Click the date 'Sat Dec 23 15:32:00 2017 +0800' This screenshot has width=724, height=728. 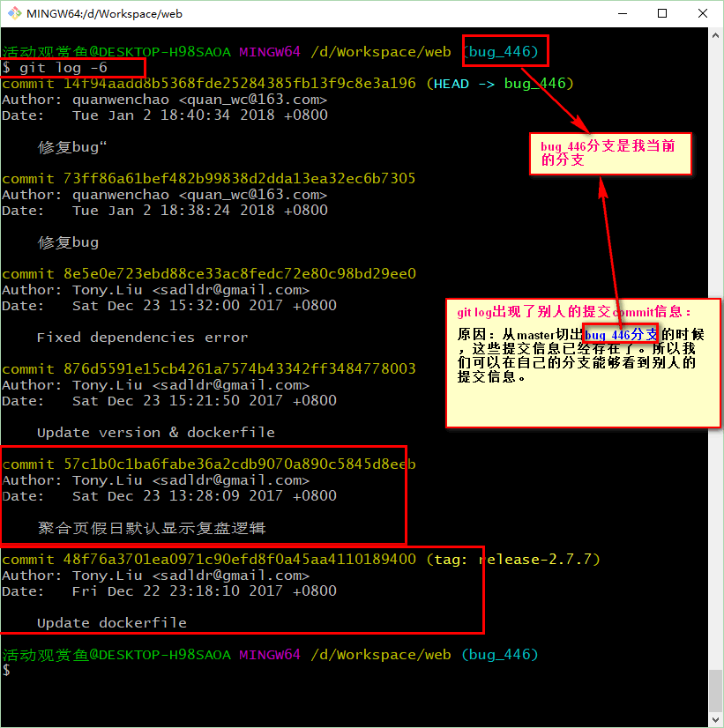pyautogui.click(x=205, y=306)
